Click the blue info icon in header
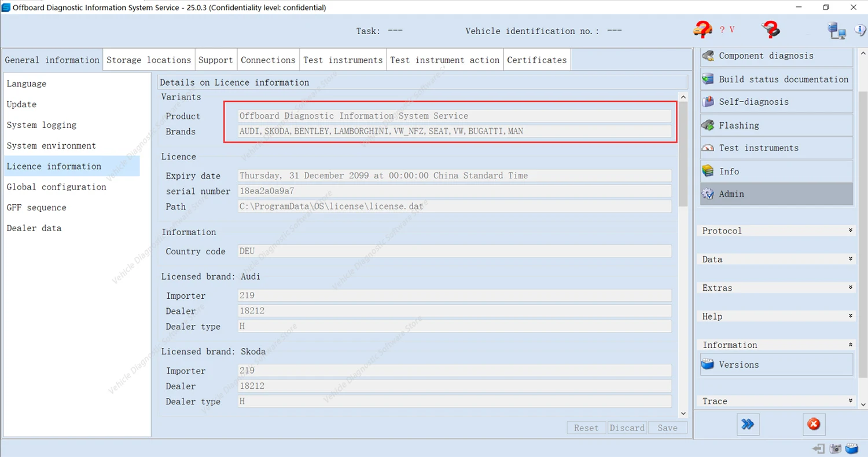The image size is (868, 457). 860,30
